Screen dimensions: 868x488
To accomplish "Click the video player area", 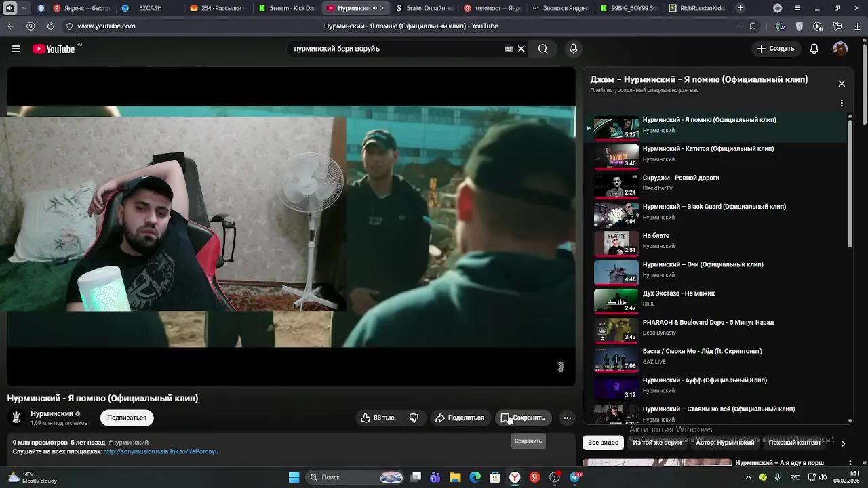I will coord(291,226).
